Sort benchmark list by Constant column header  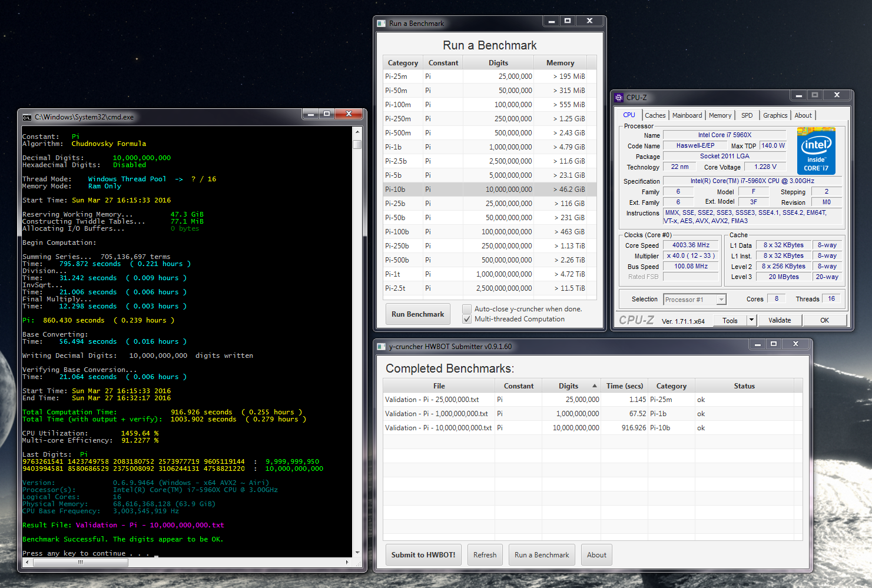tap(443, 63)
